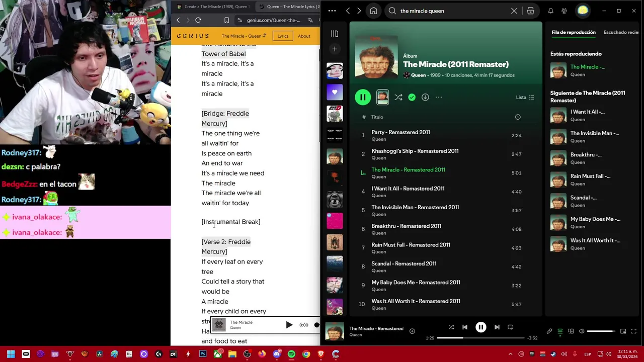Open Spotify three-dot app menu
Image resolution: width=644 pixels, height=362 pixels.
click(332, 11)
